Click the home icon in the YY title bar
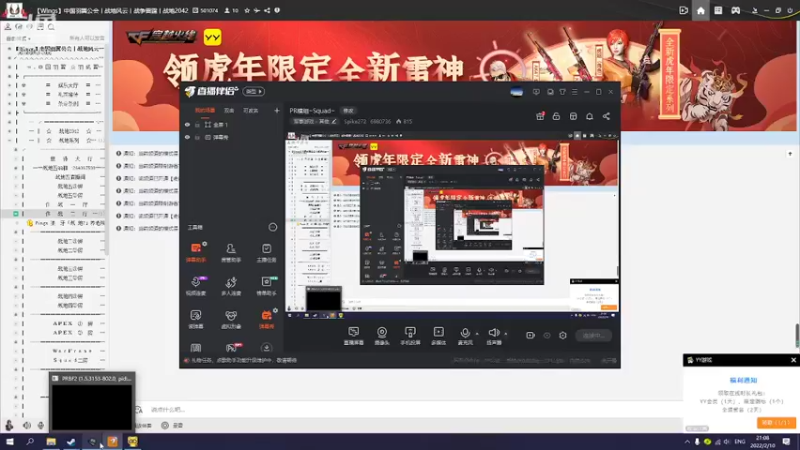Screen dimensions: 800x450 pyautogui.click(x=701, y=10)
